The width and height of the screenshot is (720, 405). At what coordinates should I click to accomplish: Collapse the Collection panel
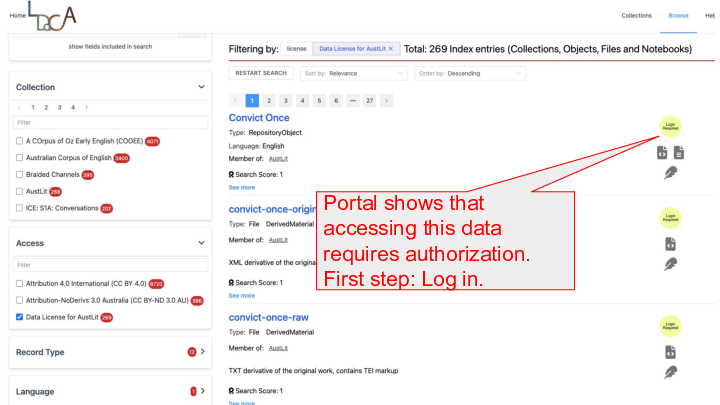201,87
